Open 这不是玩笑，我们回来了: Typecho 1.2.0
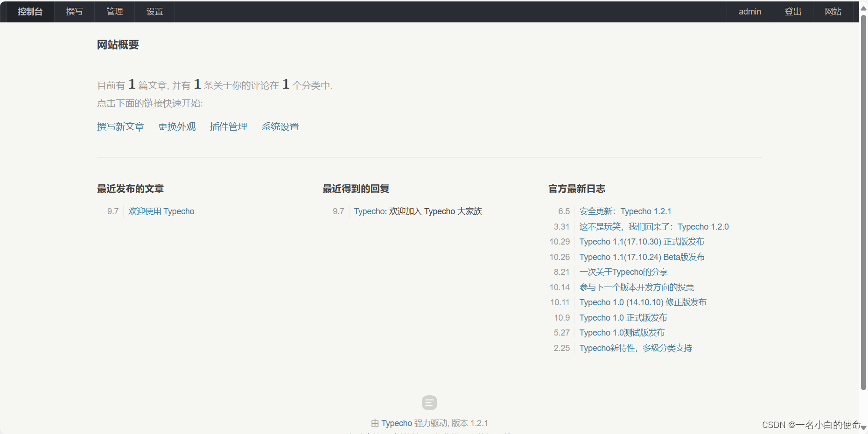This screenshot has height=434, width=868. coord(654,227)
